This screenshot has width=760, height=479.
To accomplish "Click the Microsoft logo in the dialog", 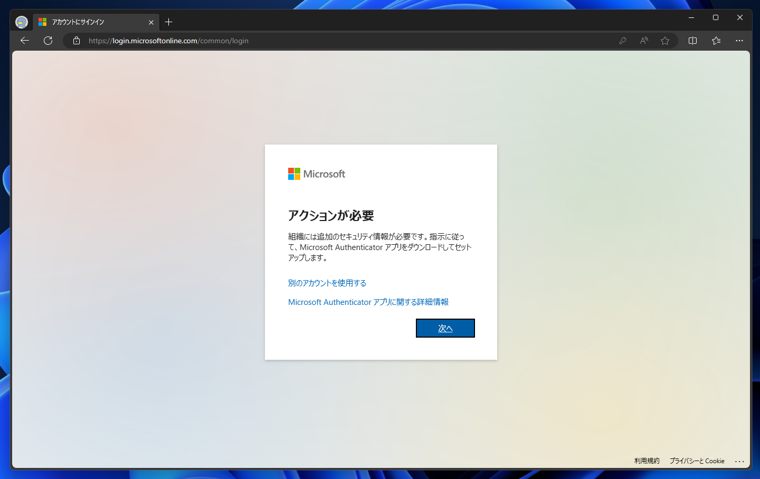I will (317, 174).
